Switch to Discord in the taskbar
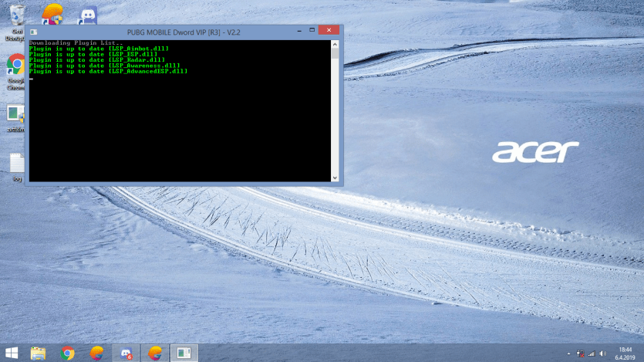The width and height of the screenshot is (644, 362). [126, 353]
